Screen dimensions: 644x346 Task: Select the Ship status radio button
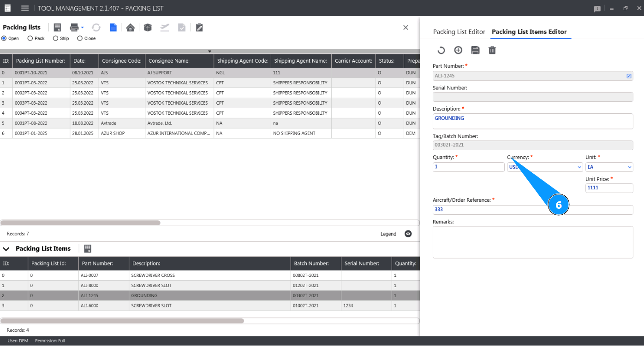[x=56, y=39]
